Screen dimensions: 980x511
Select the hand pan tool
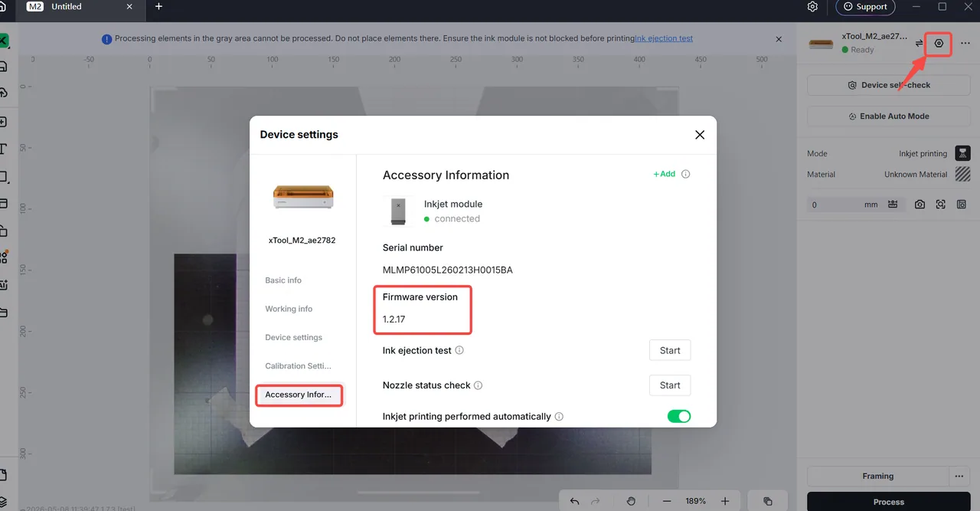(631, 501)
